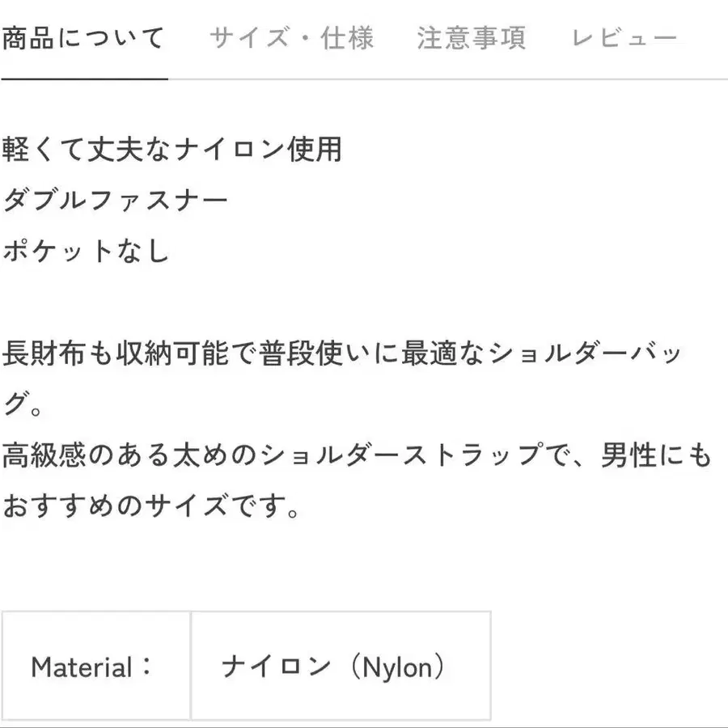Open the 注意事項 tab
This screenshot has width=728, height=728.
pos(471,38)
